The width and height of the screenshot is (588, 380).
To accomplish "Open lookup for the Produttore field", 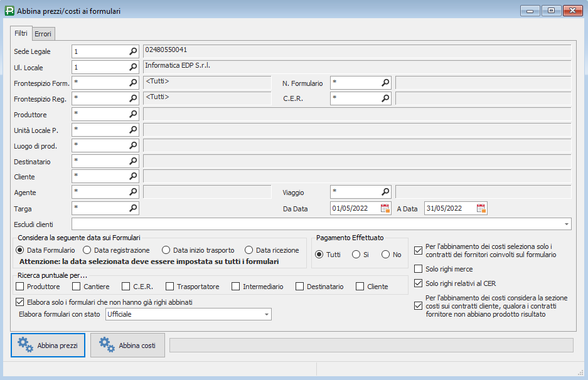I will click(x=133, y=114).
